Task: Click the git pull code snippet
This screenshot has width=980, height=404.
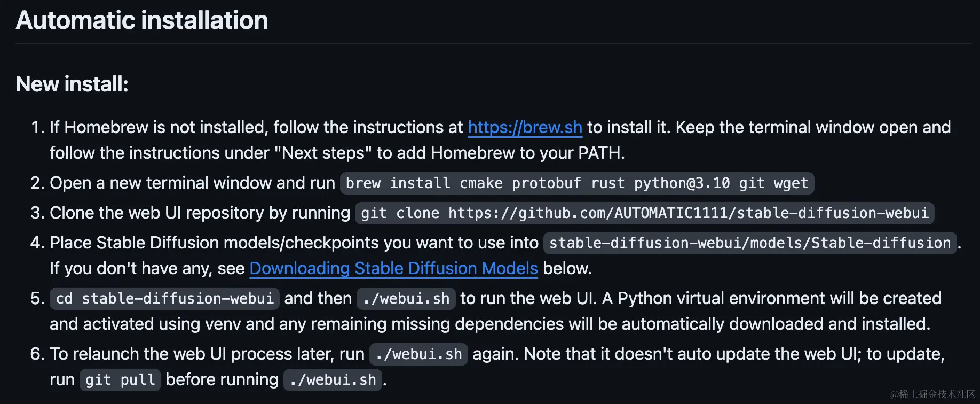Action: (120, 380)
